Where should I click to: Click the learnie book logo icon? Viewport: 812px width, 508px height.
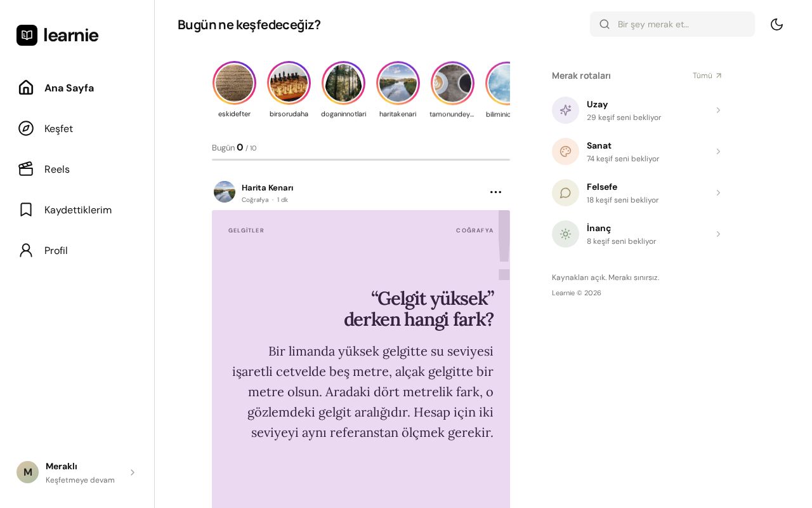27,35
